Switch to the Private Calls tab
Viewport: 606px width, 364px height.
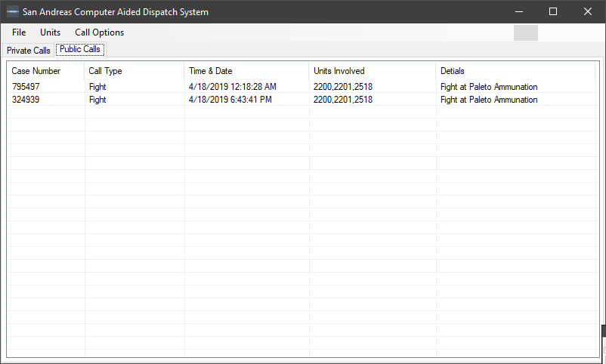(29, 51)
